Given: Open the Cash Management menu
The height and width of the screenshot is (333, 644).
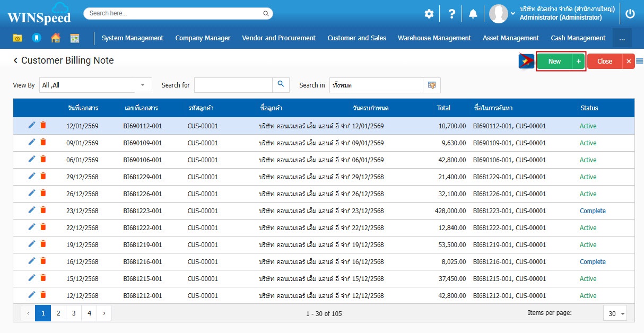Looking at the screenshot, I should (578, 38).
